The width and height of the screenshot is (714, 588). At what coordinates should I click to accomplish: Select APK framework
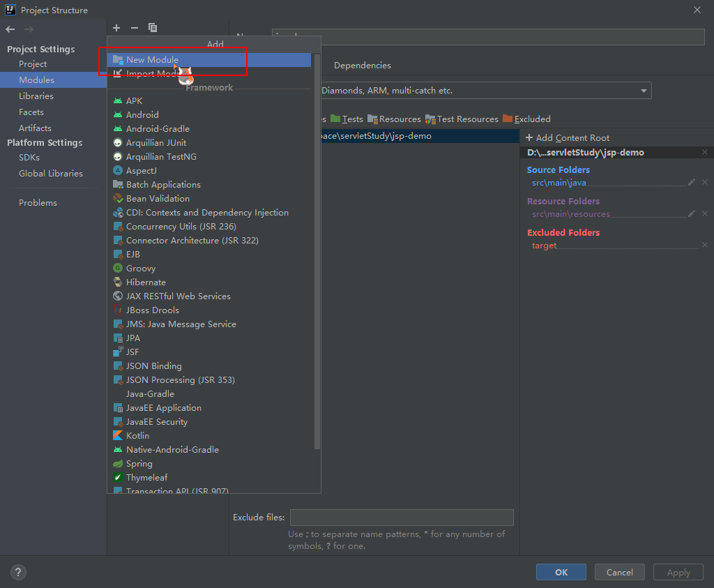tap(211, 100)
